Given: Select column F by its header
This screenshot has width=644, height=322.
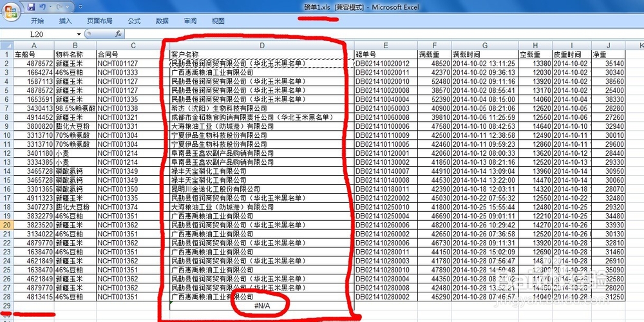Looking at the screenshot, I should [x=435, y=46].
